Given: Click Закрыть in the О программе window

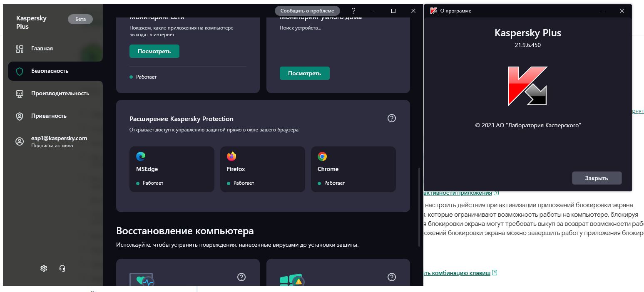Looking at the screenshot, I should pos(597,178).
